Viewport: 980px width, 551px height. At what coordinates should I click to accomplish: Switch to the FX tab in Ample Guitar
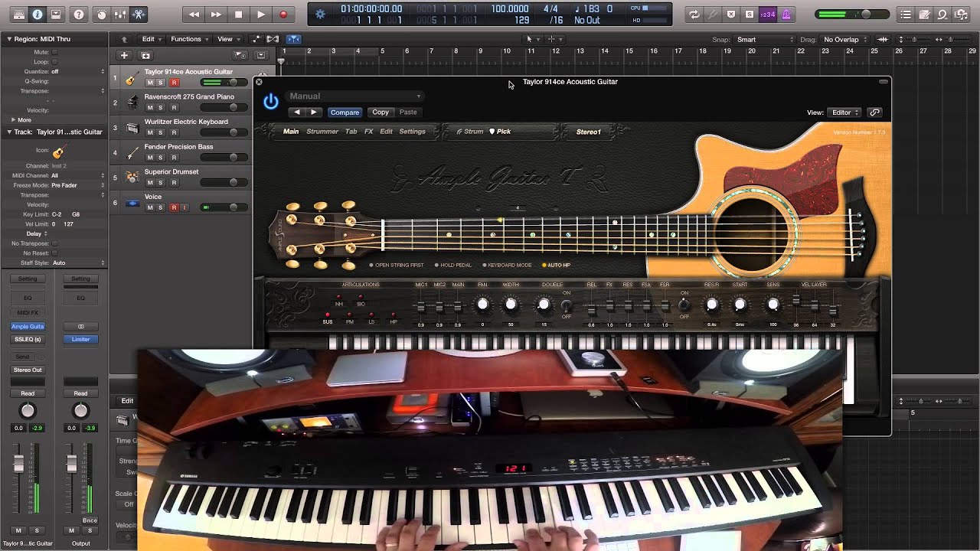(x=368, y=132)
